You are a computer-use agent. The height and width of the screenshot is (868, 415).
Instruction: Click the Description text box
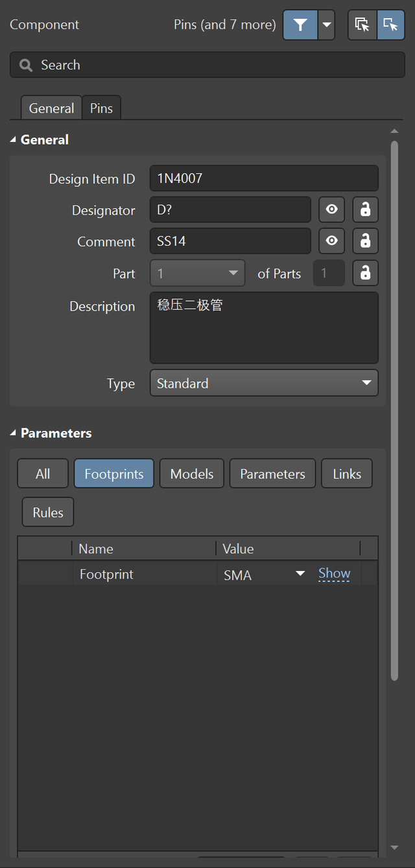(264, 328)
